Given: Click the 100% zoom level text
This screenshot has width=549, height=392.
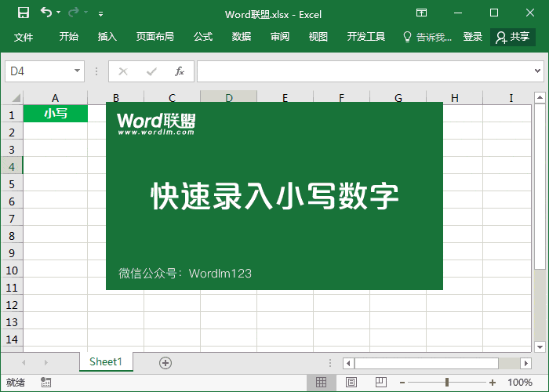Looking at the screenshot, I should tap(520, 383).
